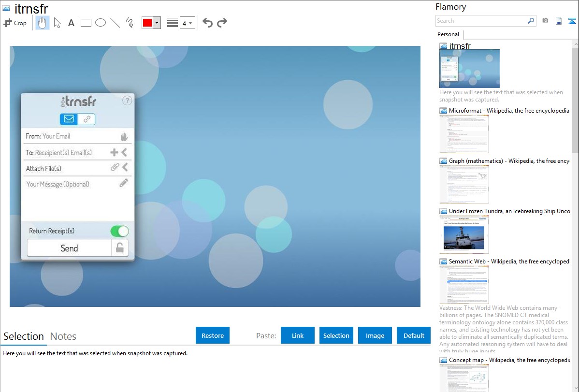Click the document page icon
The width and height of the screenshot is (579, 392).
[x=559, y=21]
